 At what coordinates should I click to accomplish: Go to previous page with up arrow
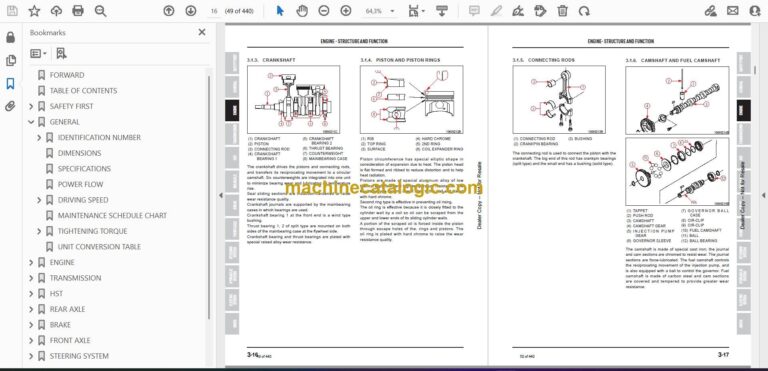pos(168,11)
